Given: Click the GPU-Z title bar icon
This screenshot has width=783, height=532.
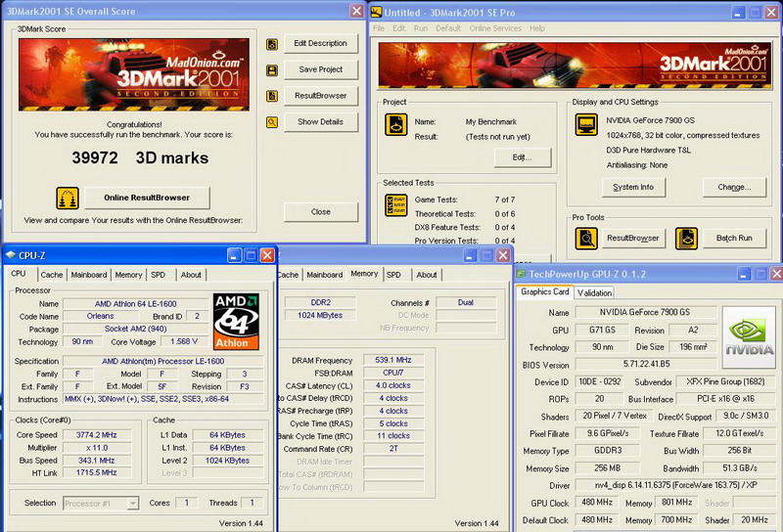Looking at the screenshot, I should pyautogui.click(x=521, y=274).
